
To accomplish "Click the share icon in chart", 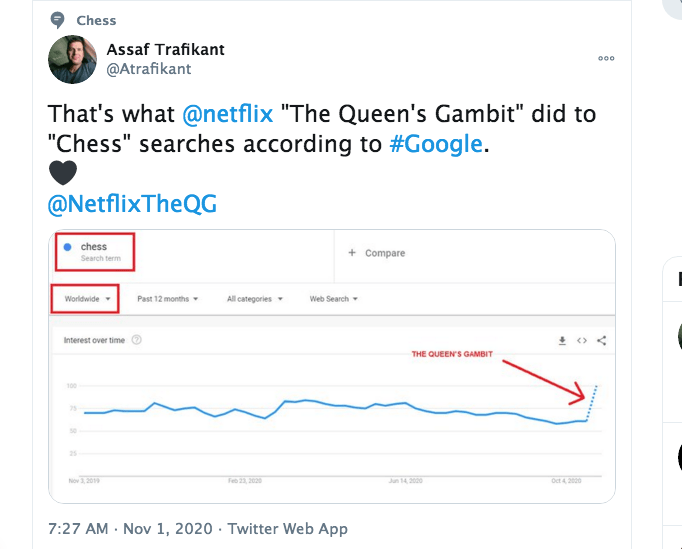I will 602,341.
